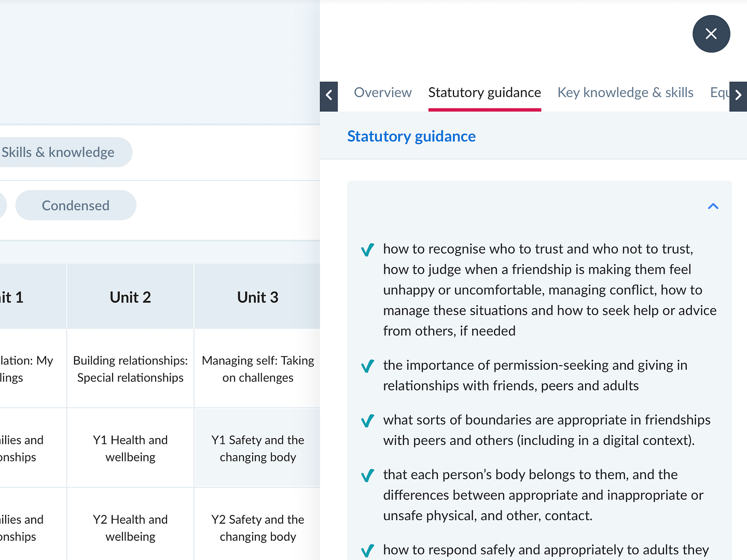This screenshot has width=747, height=560.
Task: Click checkmark icon beside boundaries guidance
Action: click(367, 421)
